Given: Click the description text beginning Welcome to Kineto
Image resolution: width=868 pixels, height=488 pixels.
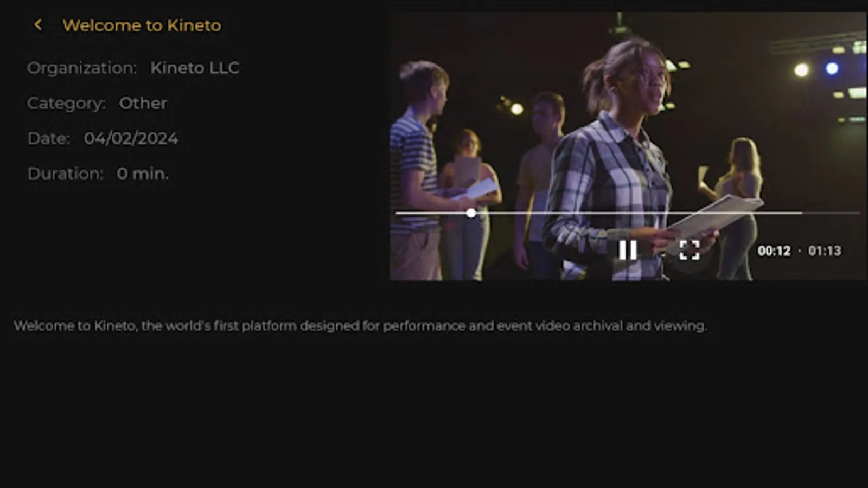Looking at the screenshot, I should point(361,326).
